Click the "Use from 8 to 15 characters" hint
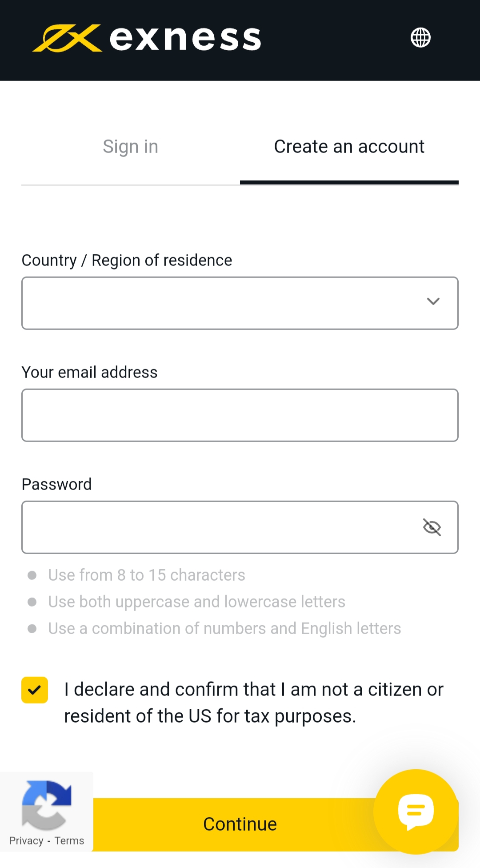Viewport: 480px width, 868px height. [147, 575]
